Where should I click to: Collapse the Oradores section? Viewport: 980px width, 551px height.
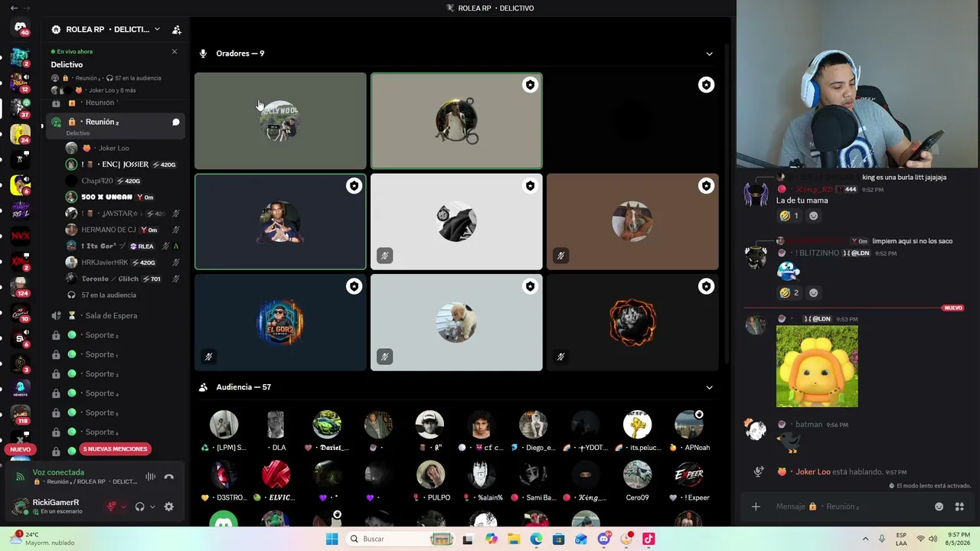(x=709, y=54)
